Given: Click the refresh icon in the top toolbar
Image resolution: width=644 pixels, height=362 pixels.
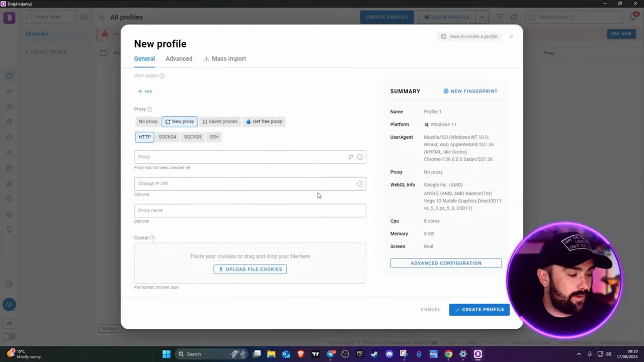Looking at the screenshot, I should 514,17.
